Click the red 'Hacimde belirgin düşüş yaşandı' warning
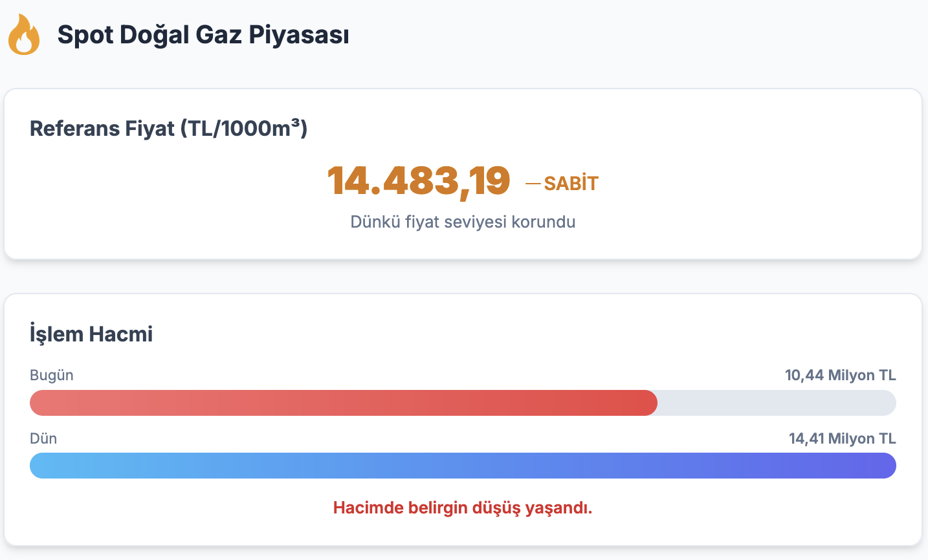 click(x=463, y=508)
